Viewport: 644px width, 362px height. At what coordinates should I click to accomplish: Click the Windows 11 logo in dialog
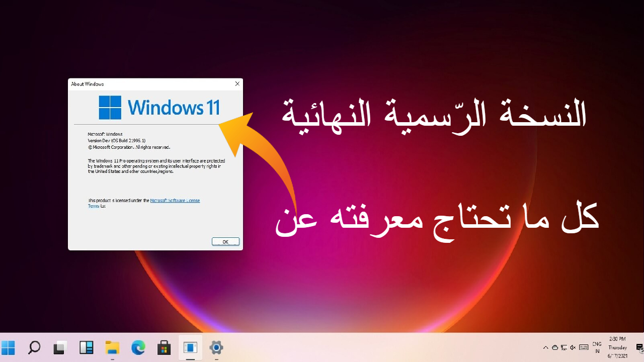(x=159, y=108)
